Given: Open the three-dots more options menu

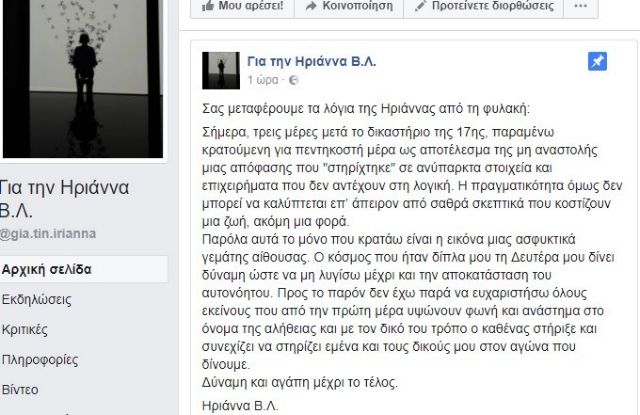Looking at the screenshot, I should coord(580,6).
